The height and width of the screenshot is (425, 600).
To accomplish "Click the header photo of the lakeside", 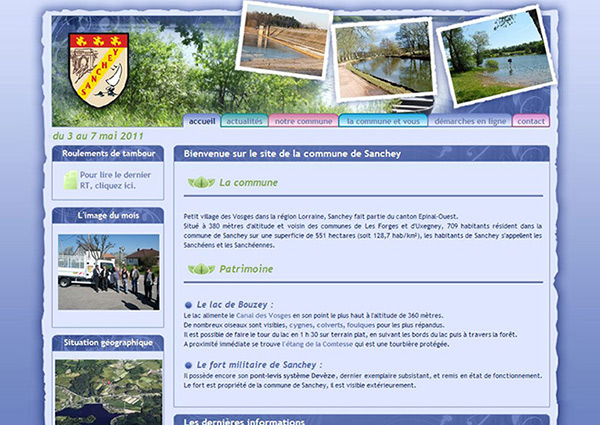I will click(x=496, y=56).
